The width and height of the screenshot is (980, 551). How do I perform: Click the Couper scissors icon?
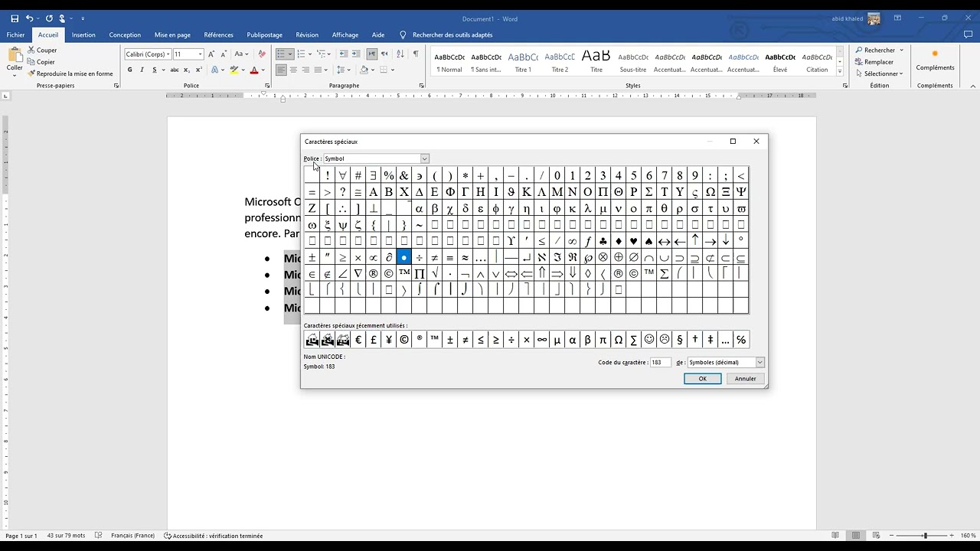(x=31, y=50)
